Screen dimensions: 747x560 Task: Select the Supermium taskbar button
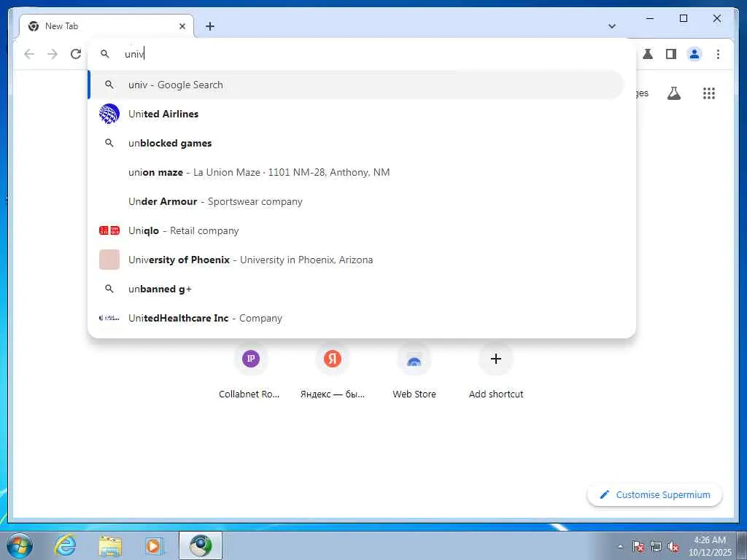201,545
